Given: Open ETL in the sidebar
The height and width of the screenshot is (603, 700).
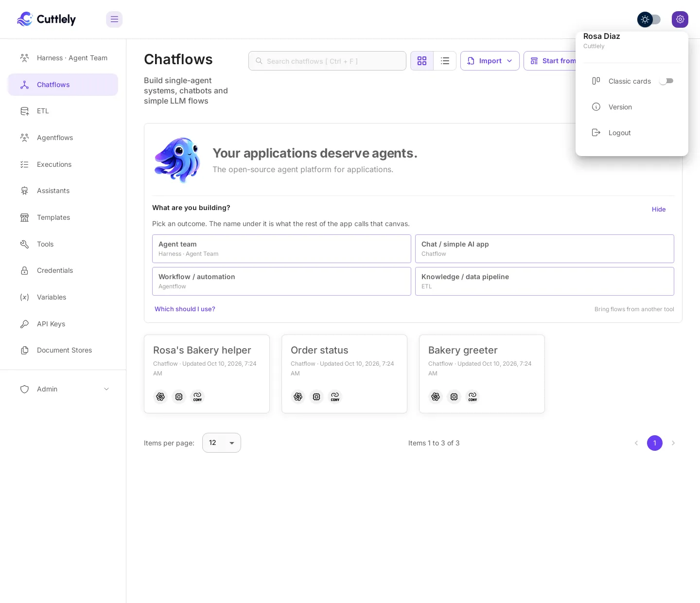Looking at the screenshot, I should pyautogui.click(x=63, y=111).
